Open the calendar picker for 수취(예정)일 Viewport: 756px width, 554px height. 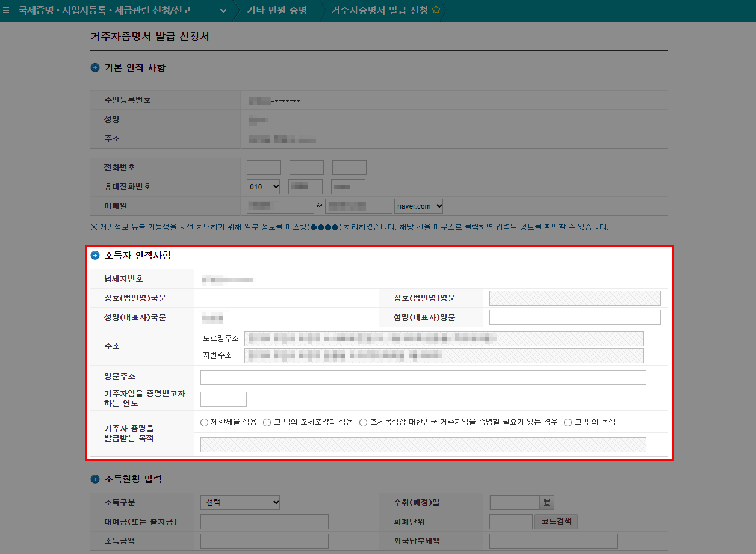tap(547, 502)
